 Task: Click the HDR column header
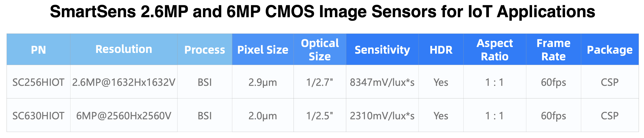pyautogui.click(x=441, y=50)
